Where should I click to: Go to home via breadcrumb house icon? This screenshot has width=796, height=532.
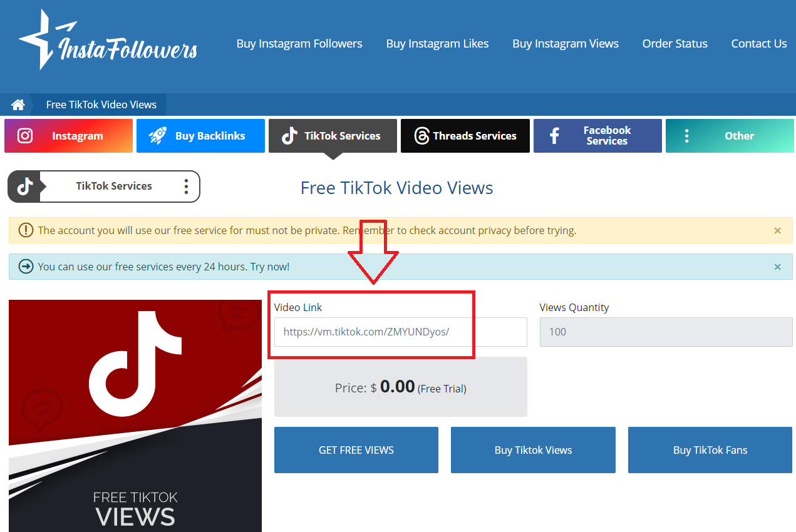pos(18,105)
